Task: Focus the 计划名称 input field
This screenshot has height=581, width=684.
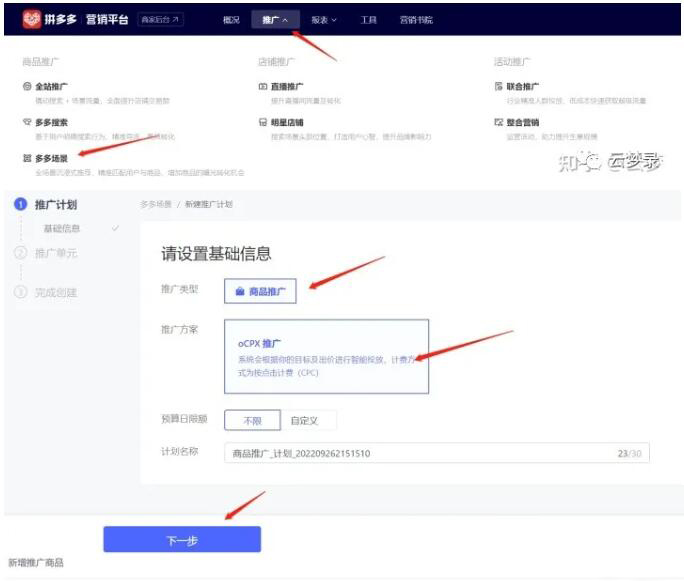Action: [x=437, y=453]
